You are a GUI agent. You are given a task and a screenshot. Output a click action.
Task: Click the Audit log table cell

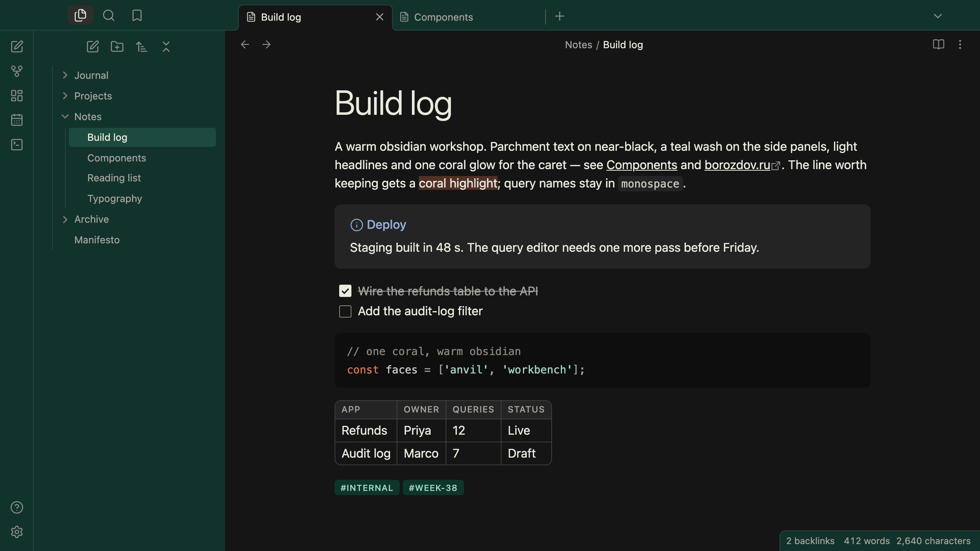tap(366, 453)
